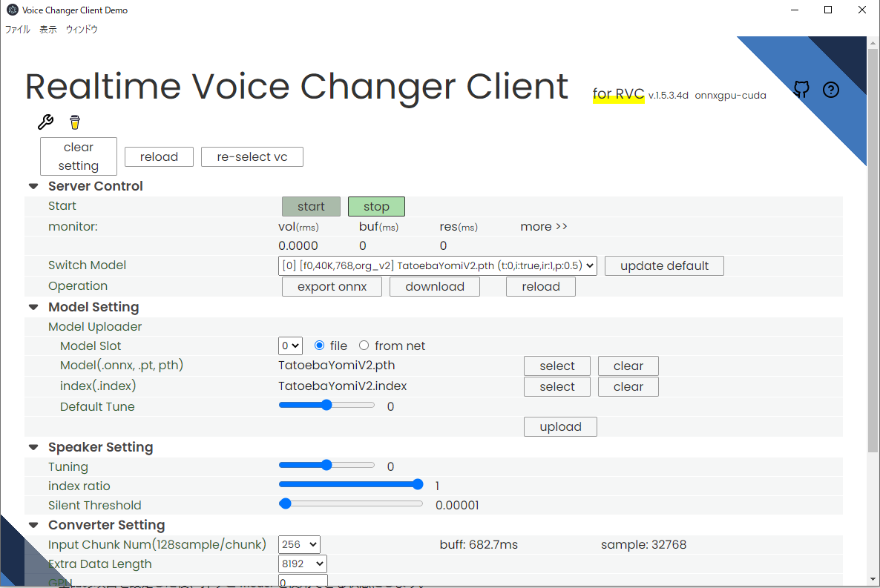The image size is (880, 588).
Task: Open the 表示 menu
Action: point(48,29)
